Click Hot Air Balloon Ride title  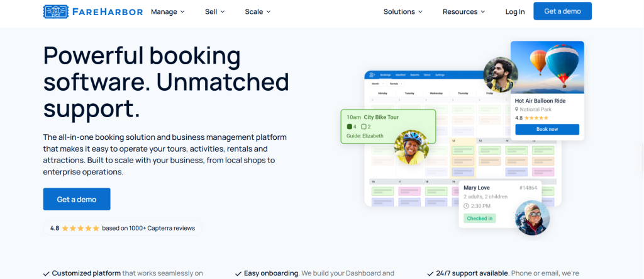point(540,101)
